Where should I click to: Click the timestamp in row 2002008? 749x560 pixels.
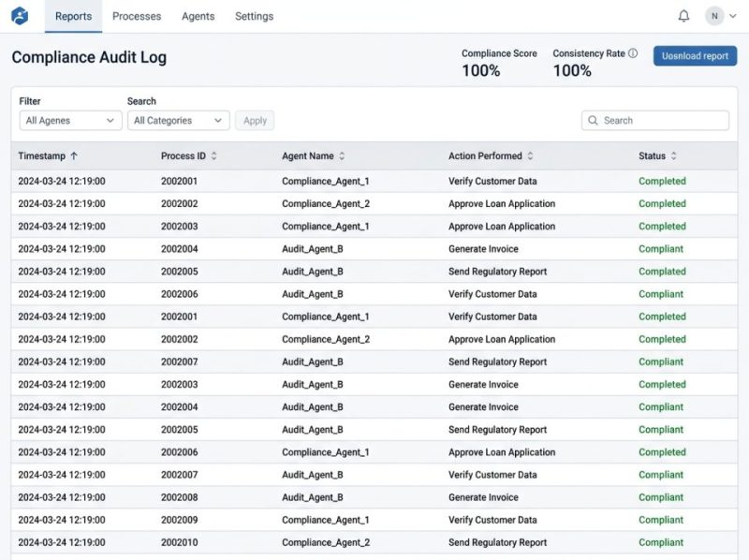pos(62,497)
